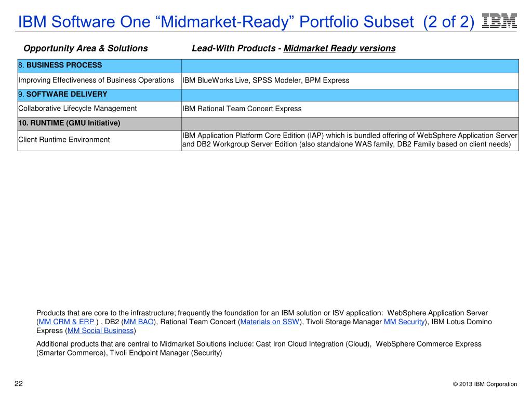This screenshot has height=399, width=532.
Task: Select the underlined Midmarket Ready versions heading
Action: pos(340,48)
